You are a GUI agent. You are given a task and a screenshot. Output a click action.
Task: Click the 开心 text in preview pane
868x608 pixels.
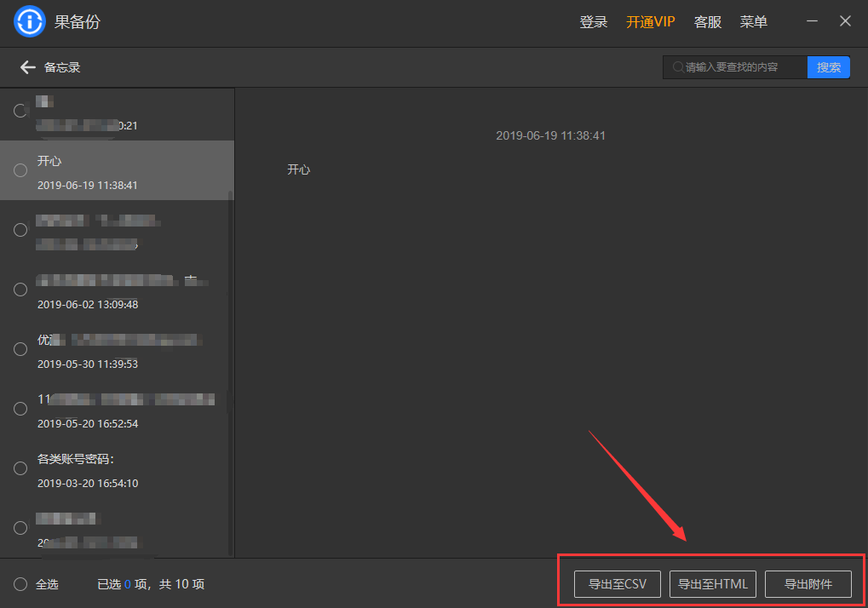point(298,169)
